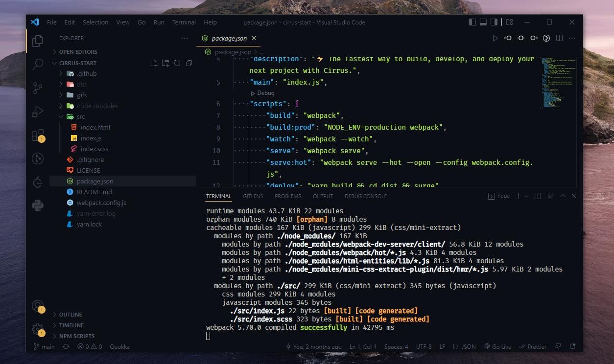Open the Explorer view in activity bar
This screenshot has height=364, width=614.
pos(38,41)
